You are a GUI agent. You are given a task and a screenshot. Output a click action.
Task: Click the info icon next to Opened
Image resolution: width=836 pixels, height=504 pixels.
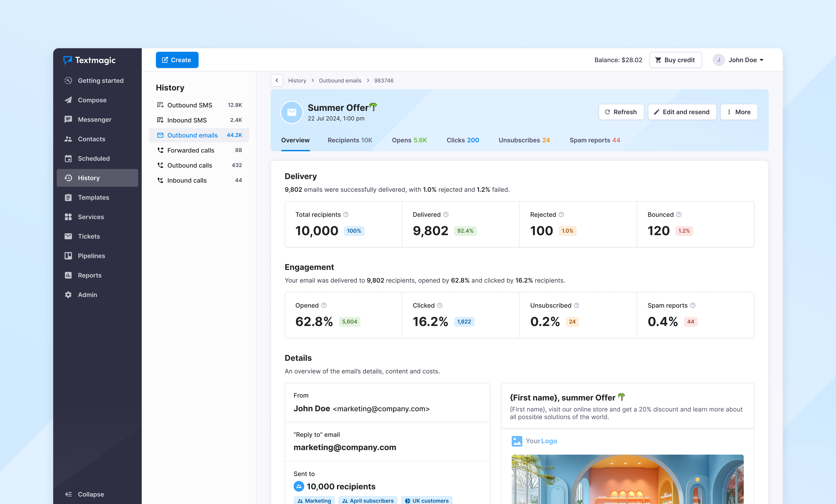pos(324,305)
